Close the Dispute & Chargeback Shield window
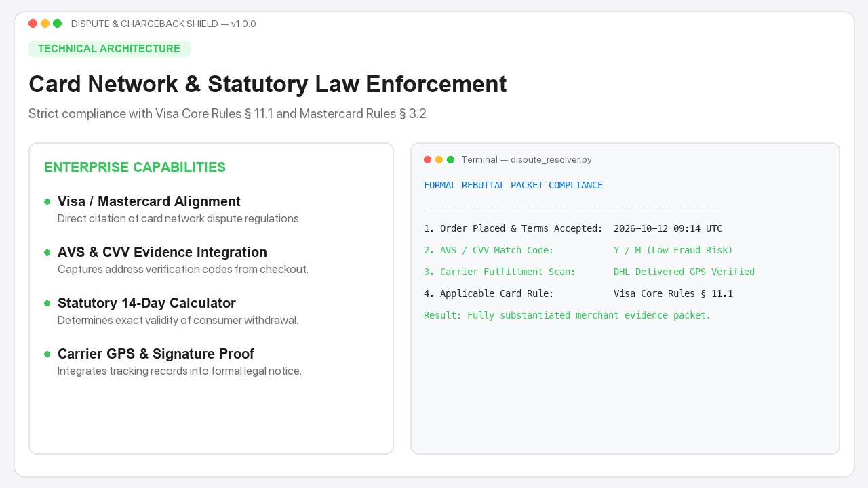The image size is (868, 488). (33, 24)
